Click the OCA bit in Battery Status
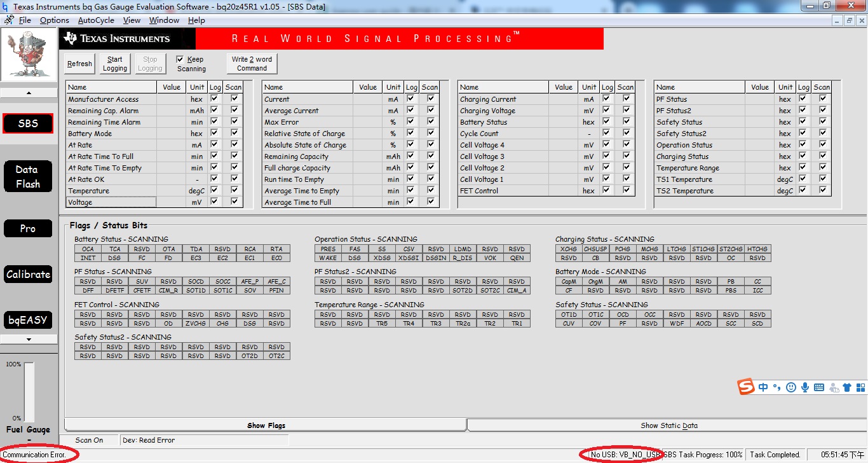Screen dimensions: 868x463 [88, 249]
